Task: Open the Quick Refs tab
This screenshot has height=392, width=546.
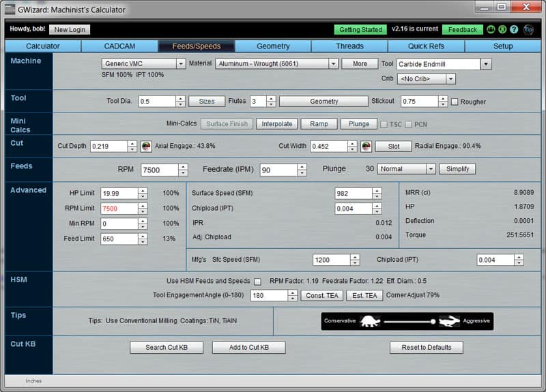Action: pyautogui.click(x=426, y=46)
